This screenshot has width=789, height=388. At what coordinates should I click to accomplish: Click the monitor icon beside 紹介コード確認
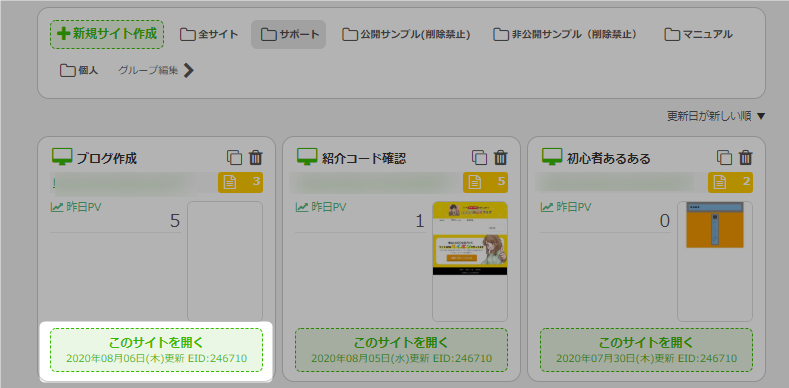click(x=307, y=158)
